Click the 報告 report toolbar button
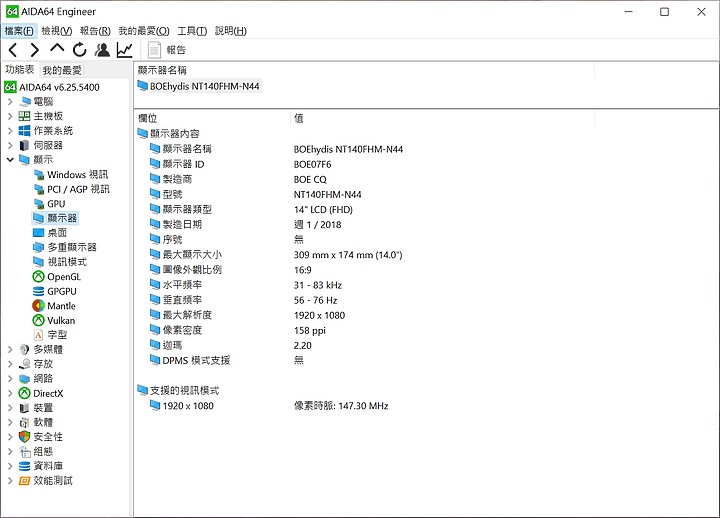Image resolution: width=720 pixels, height=518 pixels. [167, 50]
